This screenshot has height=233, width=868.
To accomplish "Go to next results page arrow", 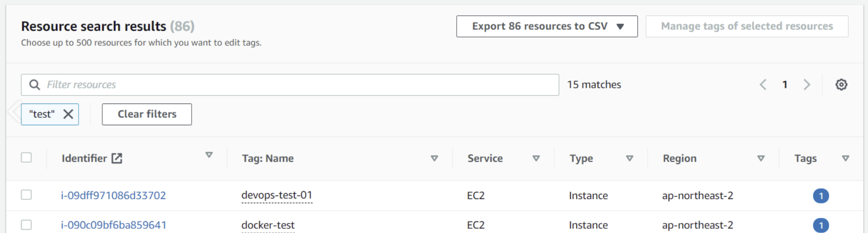I will click(807, 85).
